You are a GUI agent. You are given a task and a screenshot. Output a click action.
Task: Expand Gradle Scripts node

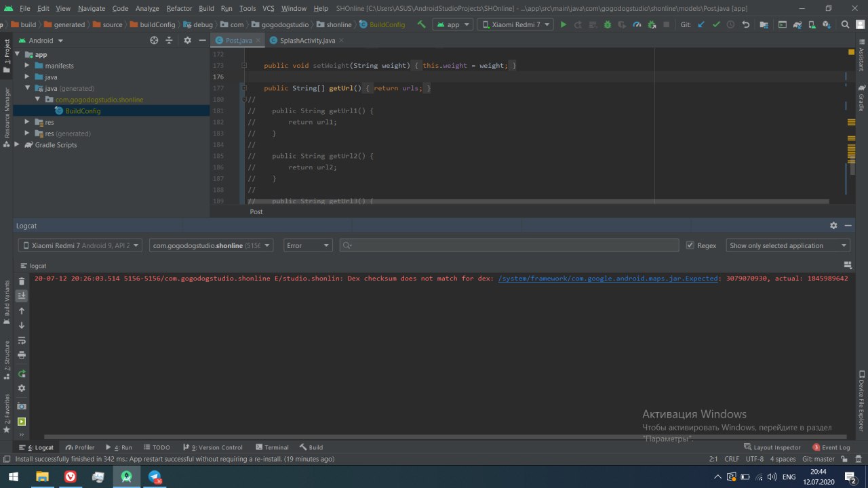[18, 145]
